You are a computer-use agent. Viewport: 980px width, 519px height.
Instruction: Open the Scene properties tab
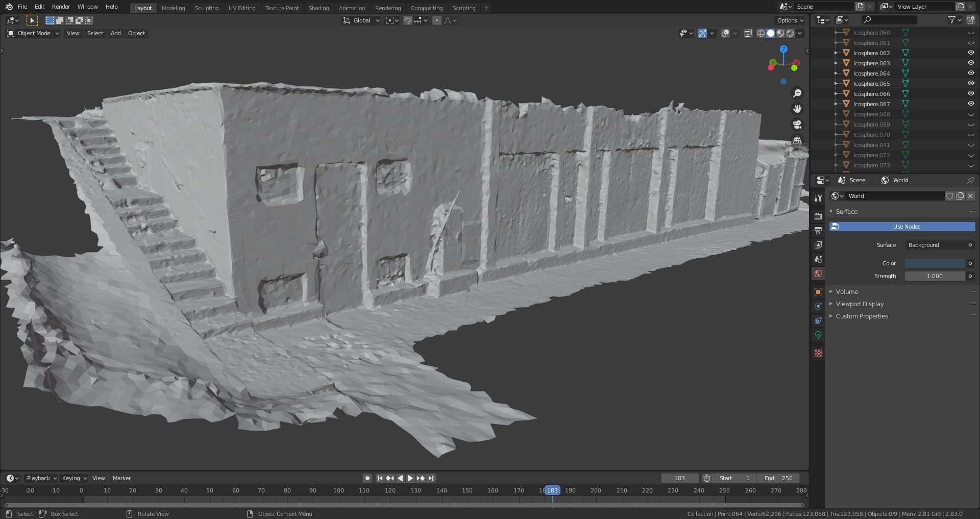(818, 259)
